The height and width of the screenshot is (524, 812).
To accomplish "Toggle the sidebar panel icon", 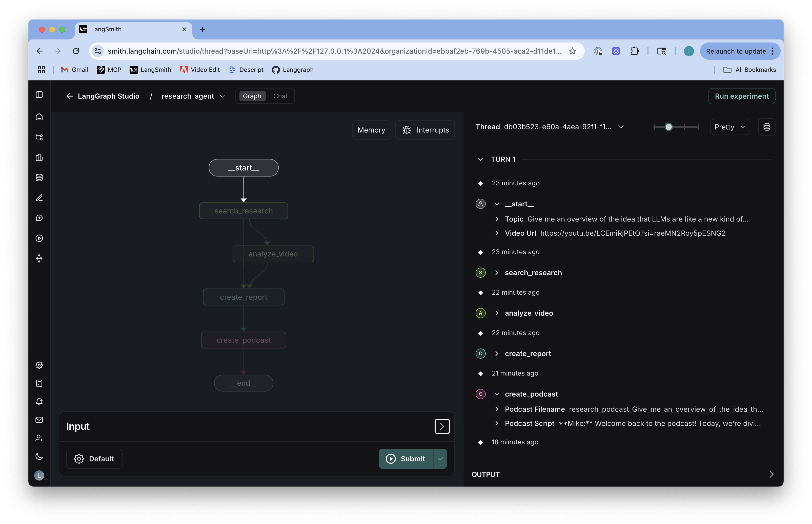I will pos(39,95).
